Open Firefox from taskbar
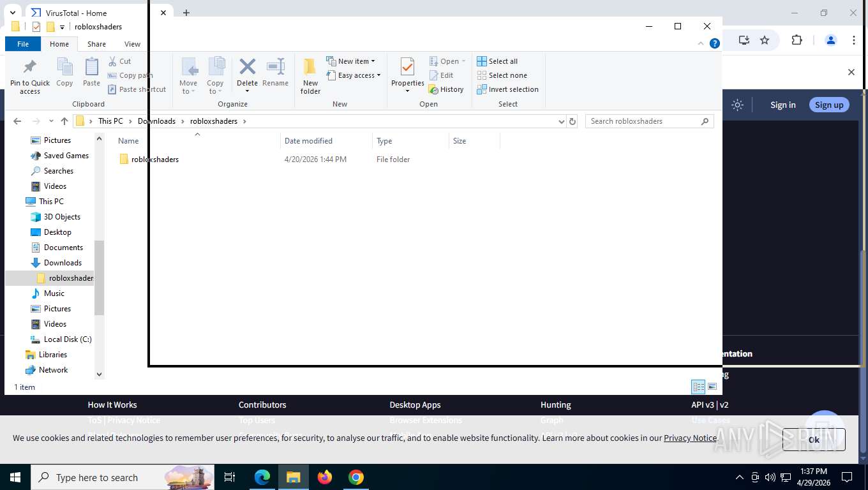Screen dimensions: 868x490 coord(325,477)
